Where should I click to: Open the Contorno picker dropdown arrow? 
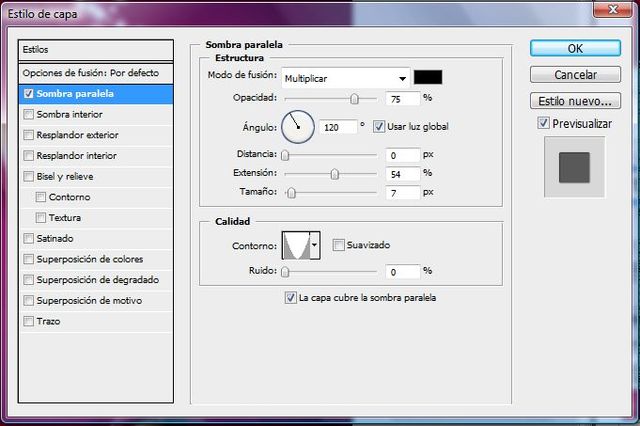[315, 245]
